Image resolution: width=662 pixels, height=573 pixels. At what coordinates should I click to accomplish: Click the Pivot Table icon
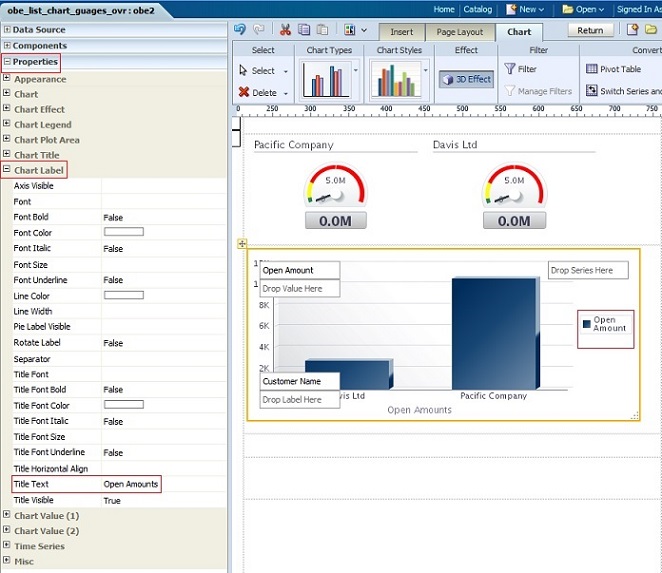[592, 69]
